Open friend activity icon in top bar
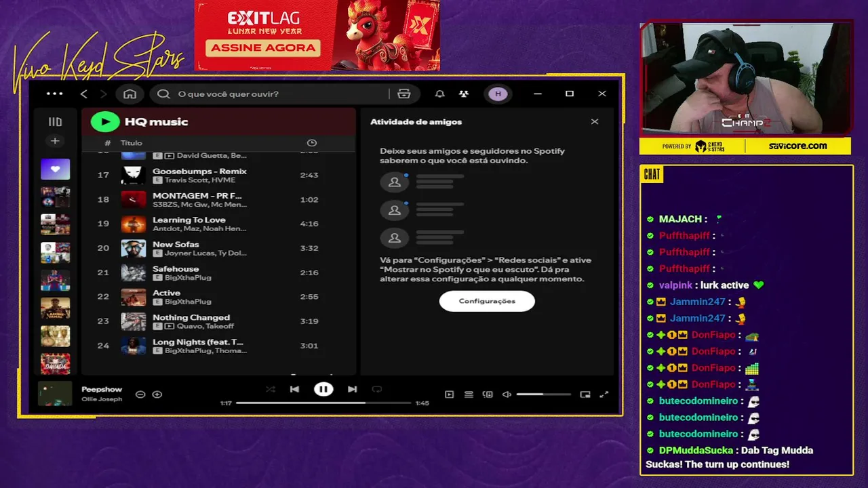Screen dimensions: 868x488 pyautogui.click(x=463, y=94)
